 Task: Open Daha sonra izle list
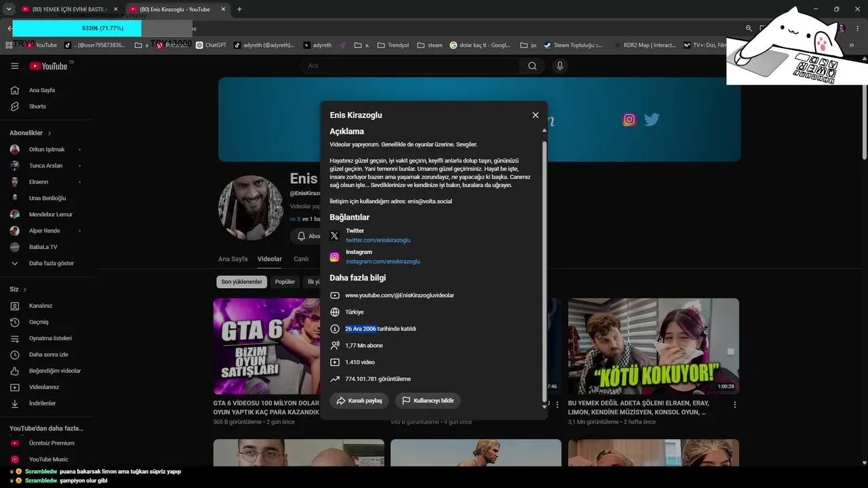[x=49, y=354]
